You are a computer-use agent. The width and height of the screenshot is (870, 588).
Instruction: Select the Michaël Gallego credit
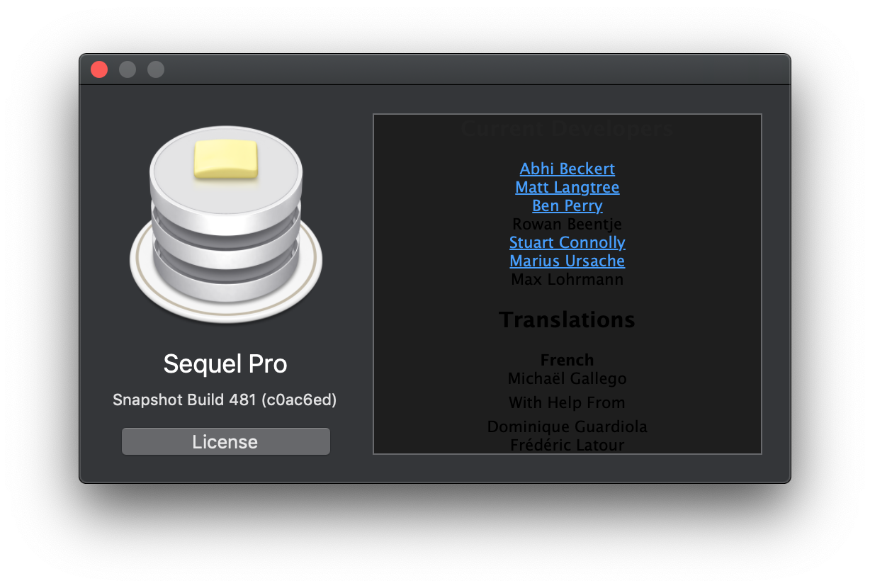[567, 378]
